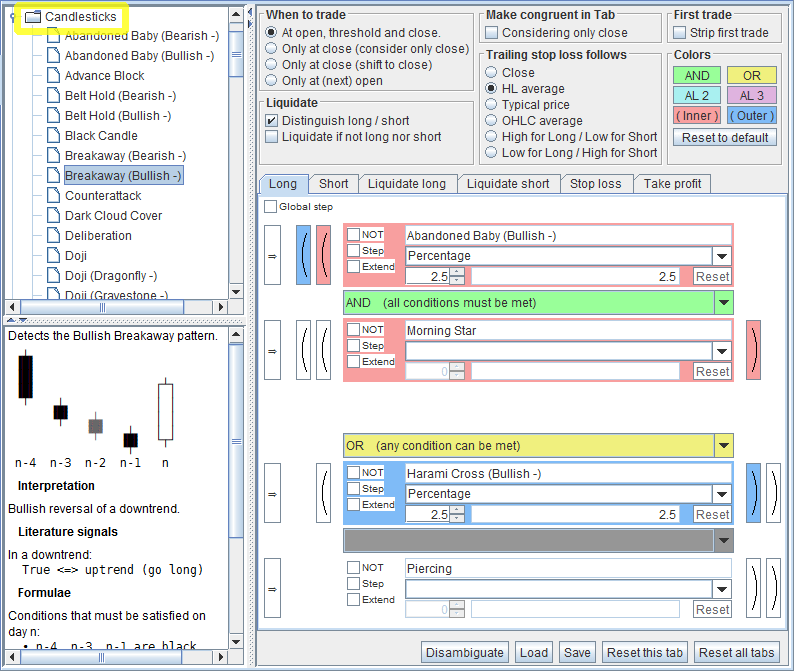
Task: Open the Liquidate short tab
Action: pos(508,184)
